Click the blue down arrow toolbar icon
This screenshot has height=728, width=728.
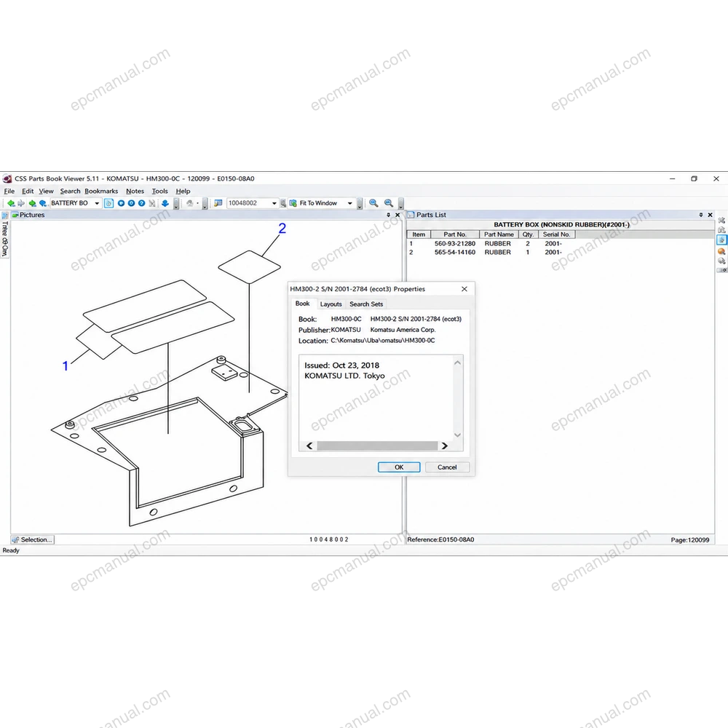[165, 203]
